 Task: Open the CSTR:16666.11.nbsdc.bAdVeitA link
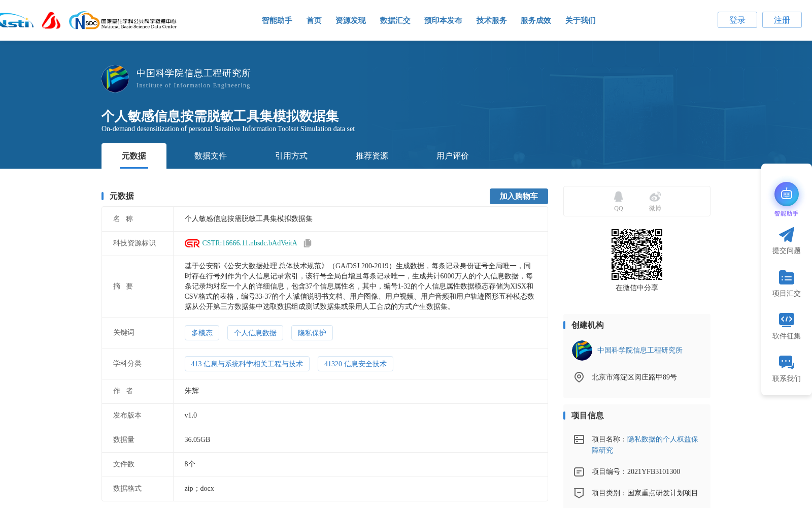coord(250,243)
